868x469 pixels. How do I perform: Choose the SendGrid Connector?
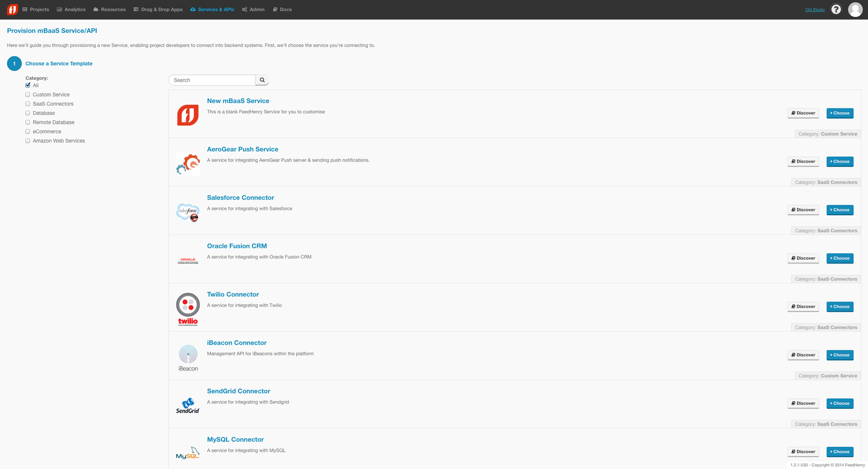840,403
